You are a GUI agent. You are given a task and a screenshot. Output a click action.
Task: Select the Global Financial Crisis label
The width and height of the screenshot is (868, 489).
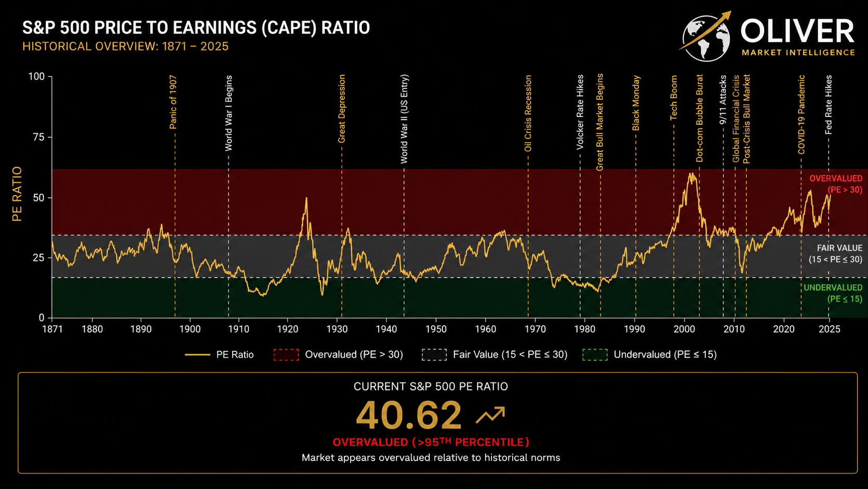[x=736, y=119]
